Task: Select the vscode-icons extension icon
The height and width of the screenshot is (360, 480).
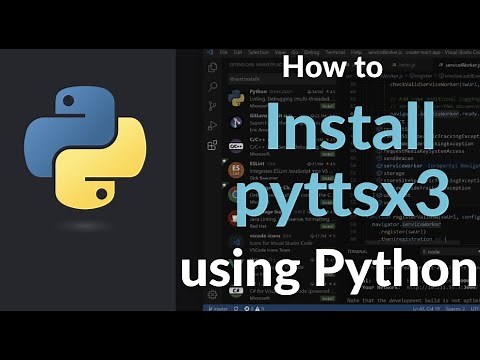Action: 236,242
